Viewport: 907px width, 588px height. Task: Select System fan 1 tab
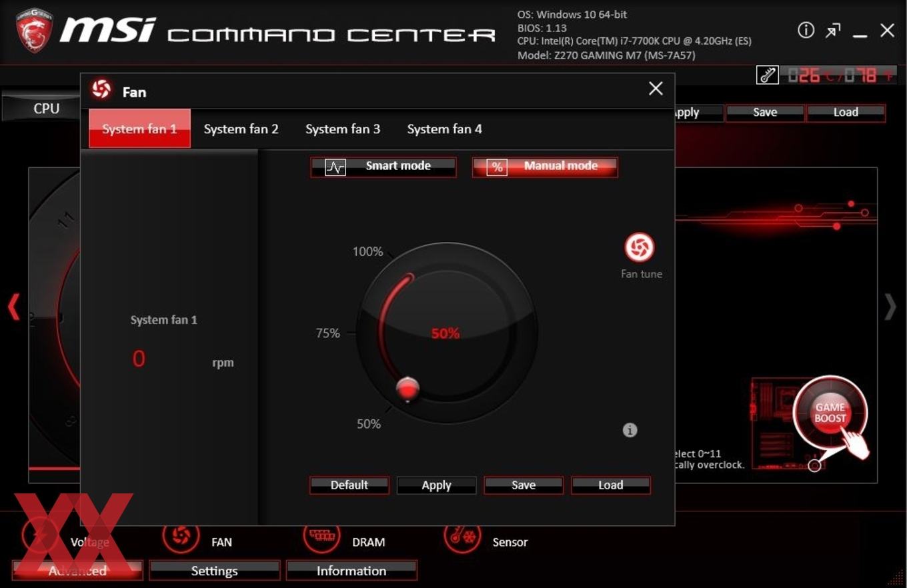pyautogui.click(x=139, y=129)
